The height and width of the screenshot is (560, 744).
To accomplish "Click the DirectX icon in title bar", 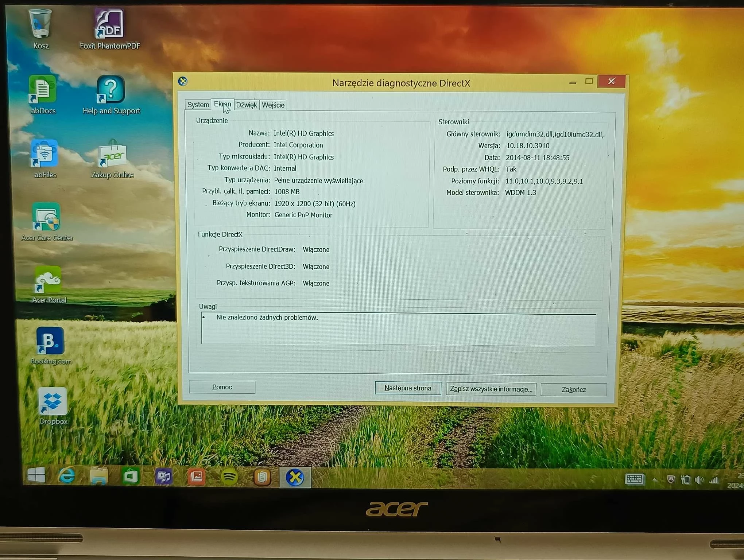I will (183, 81).
